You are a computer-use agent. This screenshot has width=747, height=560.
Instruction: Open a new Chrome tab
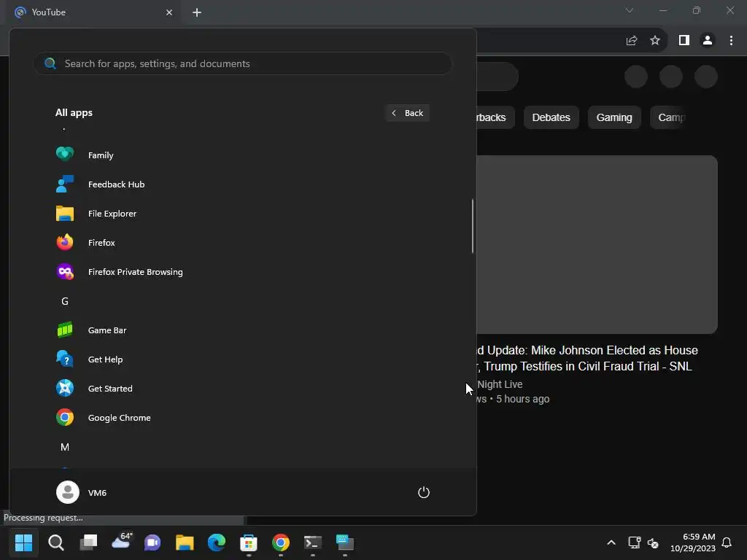click(197, 12)
